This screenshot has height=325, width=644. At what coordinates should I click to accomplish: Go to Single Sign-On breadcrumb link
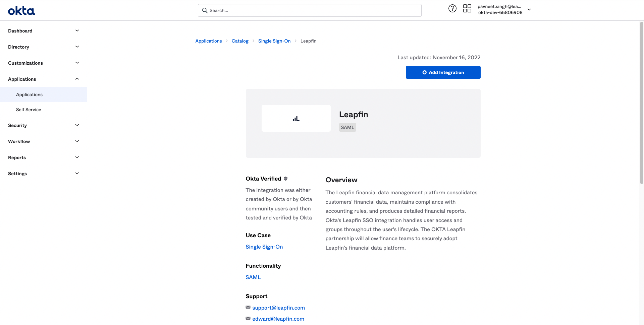pyautogui.click(x=274, y=41)
